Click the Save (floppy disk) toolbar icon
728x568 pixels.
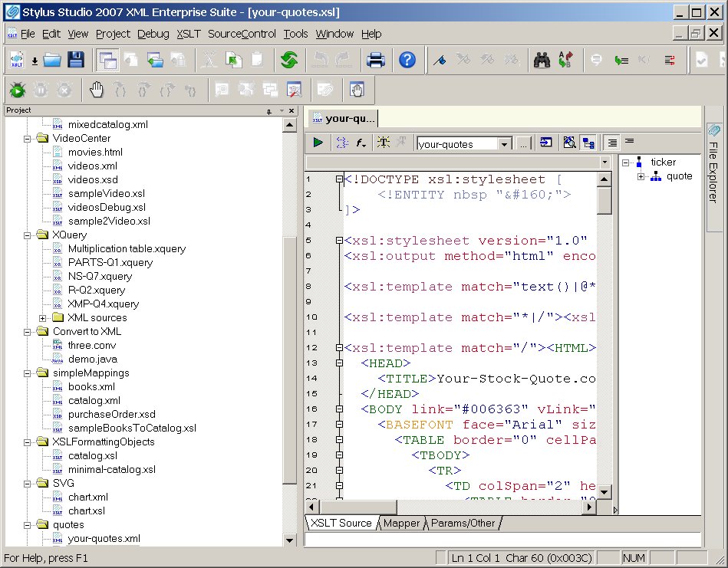point(75,60)
